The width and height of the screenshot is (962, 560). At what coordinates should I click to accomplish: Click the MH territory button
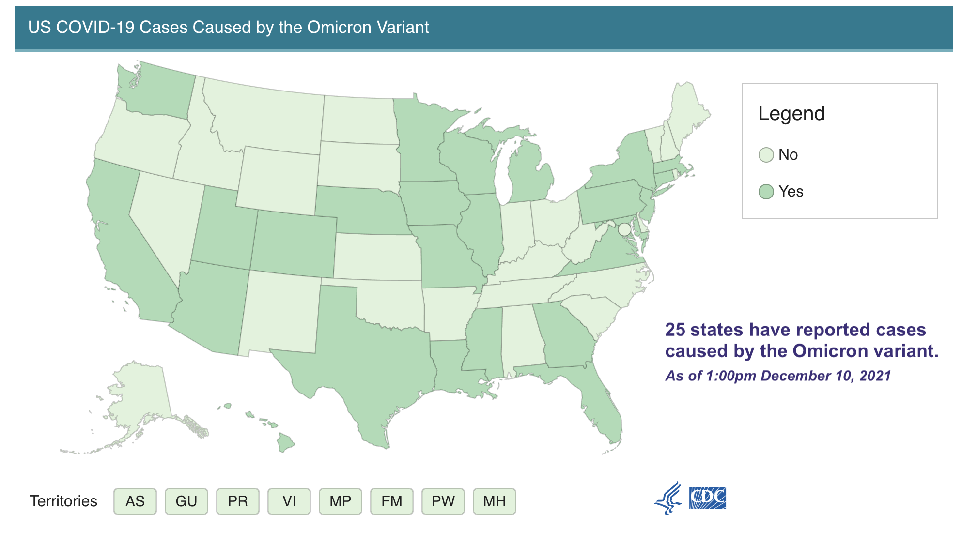(x=495, y=501)
